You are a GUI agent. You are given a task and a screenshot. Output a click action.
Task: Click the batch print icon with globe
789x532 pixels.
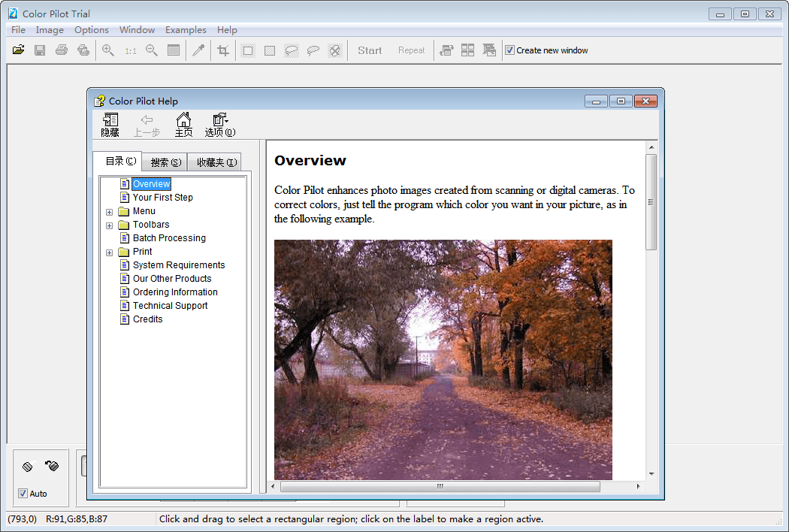pos(83,50)
